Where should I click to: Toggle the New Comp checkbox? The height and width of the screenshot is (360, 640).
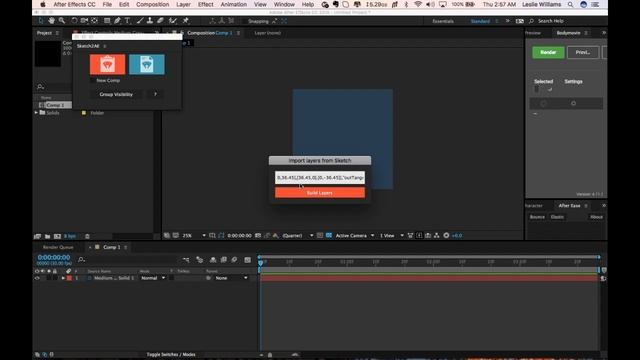pos(93,80)
